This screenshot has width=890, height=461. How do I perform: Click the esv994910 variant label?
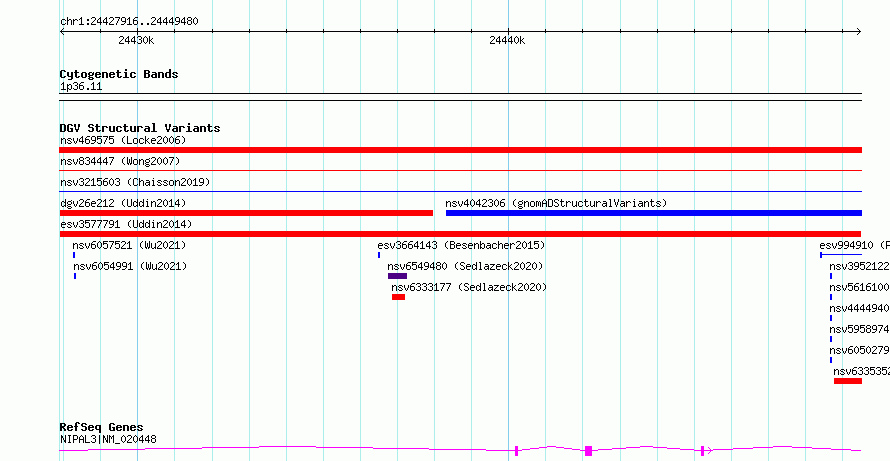click(x=854, y=245)
